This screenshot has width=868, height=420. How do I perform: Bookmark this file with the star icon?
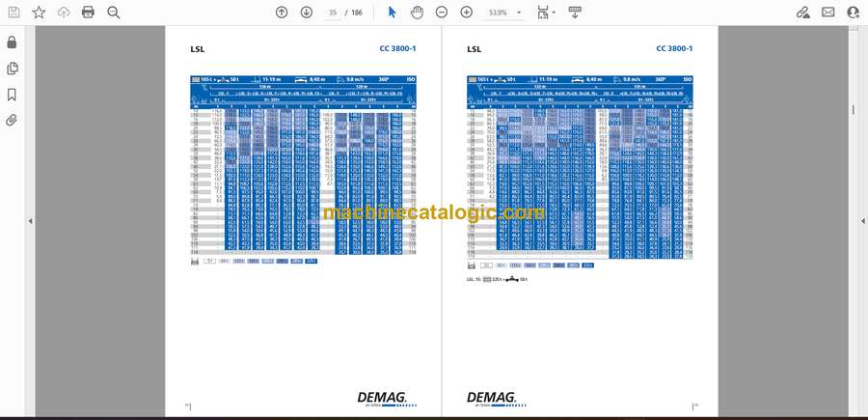pyautogui.click(x=39, y=13)
